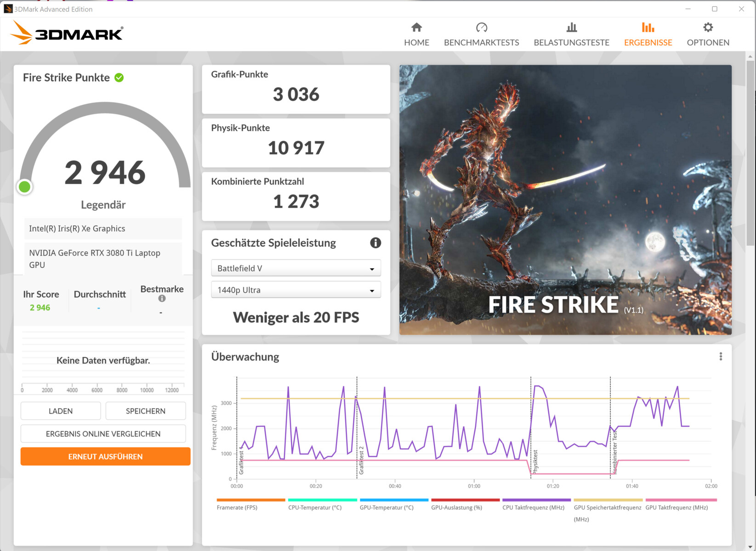The height and width of the screenshot is (551, 756).
Task: Click the 3DMark logo
Action: (67, 33)
